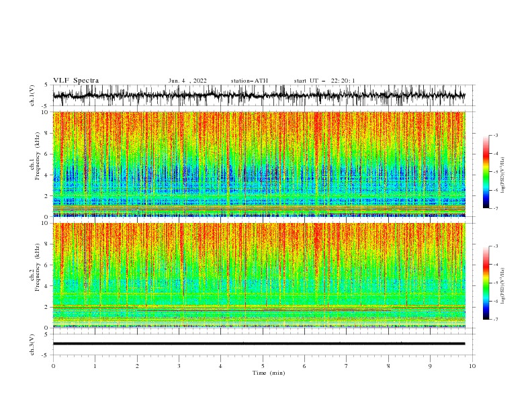The width and height of the screenshot is (532, 411).
Task: Click time axis tick label "3"
Action: point(179,366)
